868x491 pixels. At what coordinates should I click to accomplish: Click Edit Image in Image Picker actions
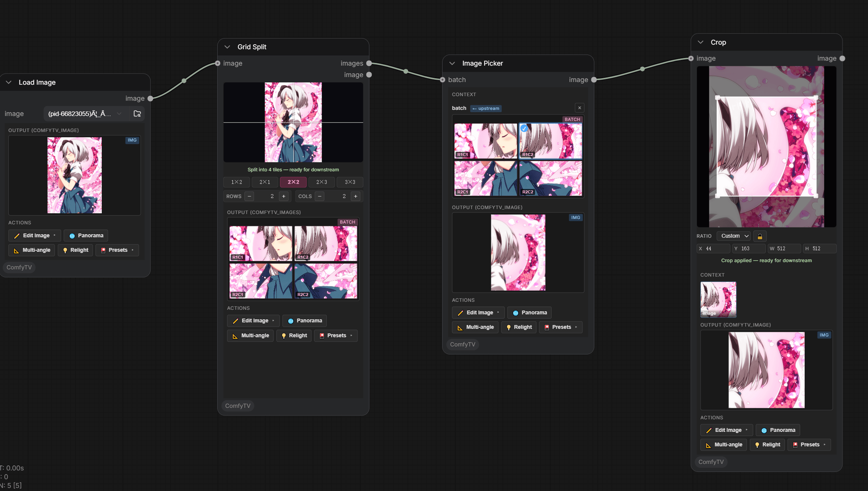[x=478, y=313]
